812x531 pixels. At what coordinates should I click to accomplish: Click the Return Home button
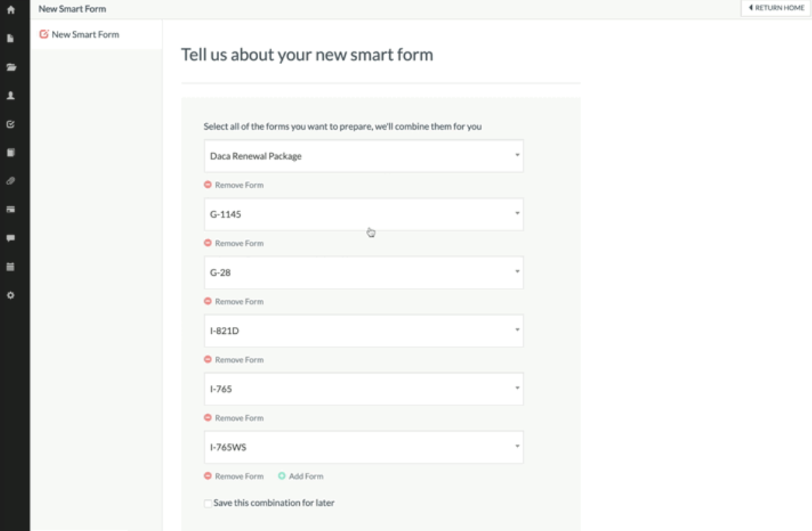[x=776, y=8]
